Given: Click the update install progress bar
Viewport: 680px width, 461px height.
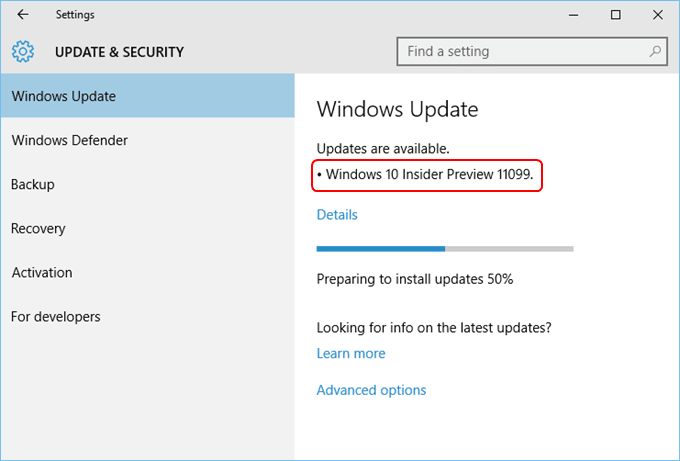Looking at the screenshot, I should click(445, 249).
